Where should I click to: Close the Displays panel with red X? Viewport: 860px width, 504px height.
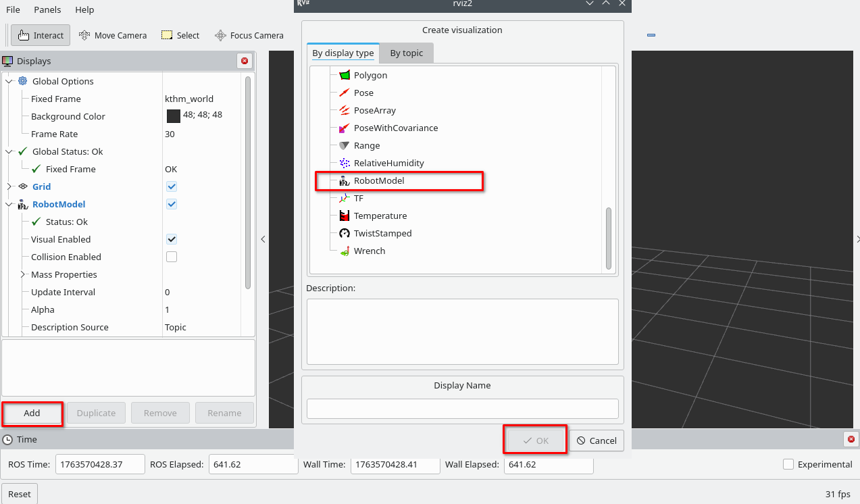click(x=245, y=61)
